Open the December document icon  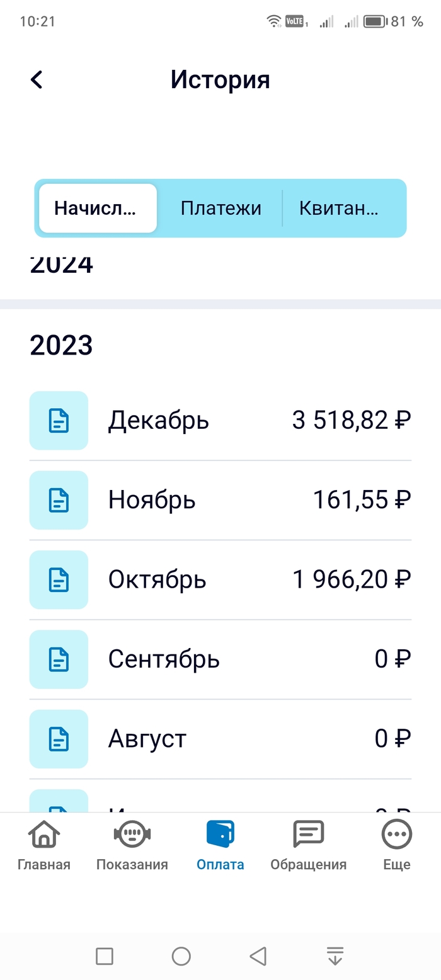tap(59, 421)
